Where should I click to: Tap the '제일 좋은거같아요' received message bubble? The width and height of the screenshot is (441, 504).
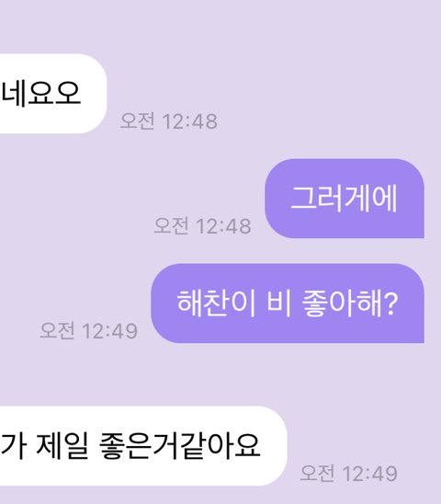143,446
